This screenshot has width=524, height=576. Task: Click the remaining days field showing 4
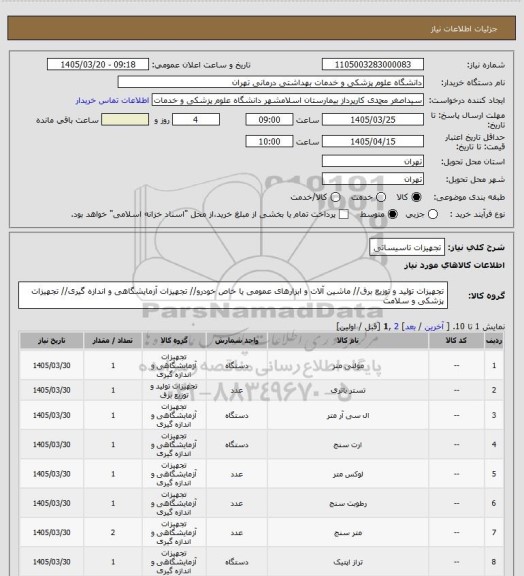(196, 120)
